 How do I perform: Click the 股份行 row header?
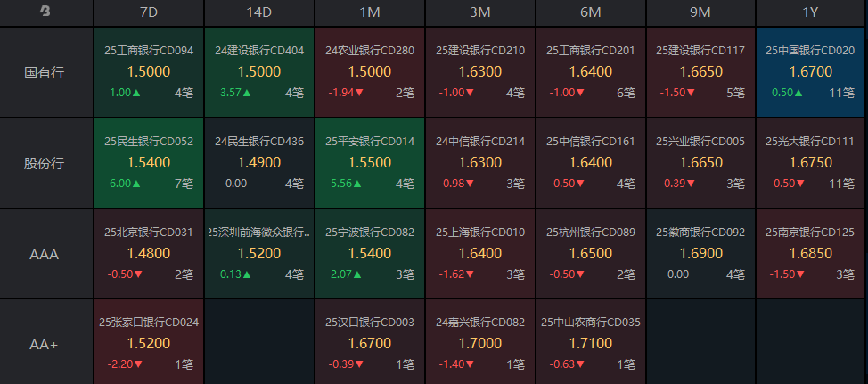tap(45, 163)
